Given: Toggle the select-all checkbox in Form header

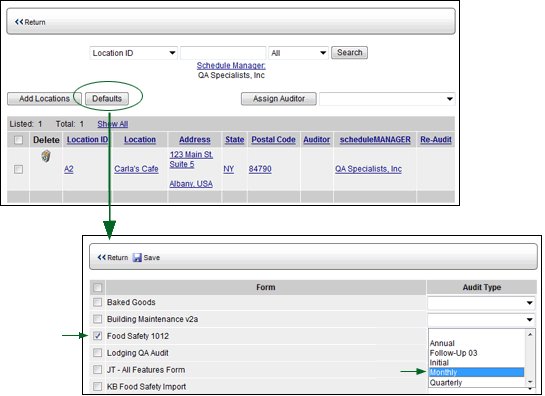Looking at the screenshot, I should coord(98,288).
